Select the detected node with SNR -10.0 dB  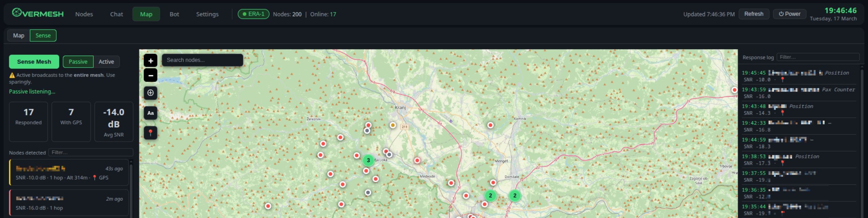click(x=69, y=173)
